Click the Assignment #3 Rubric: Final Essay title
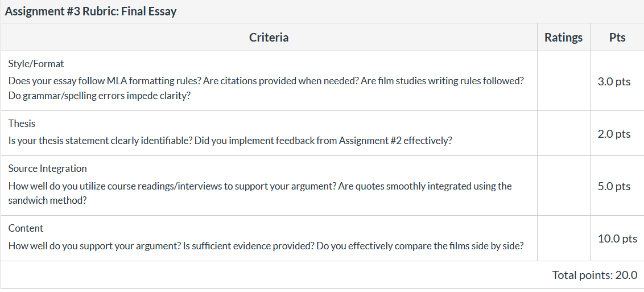This screenshot has height=292, width=644. pos(90,11)
